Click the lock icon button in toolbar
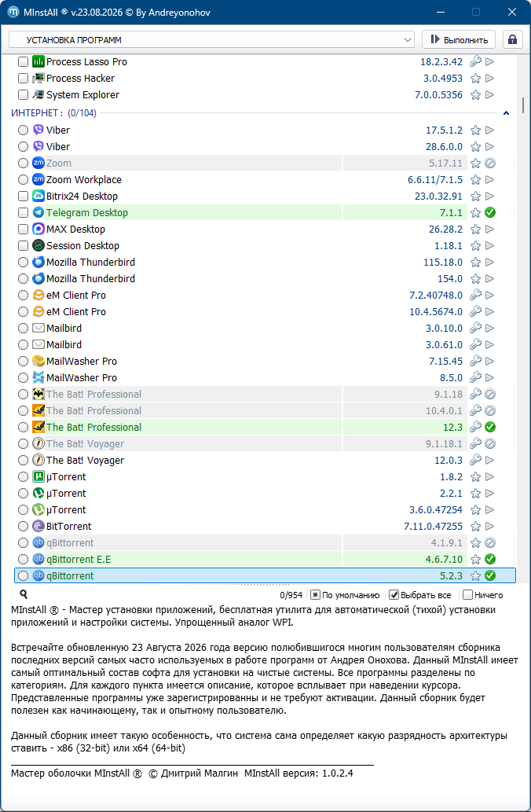This screenshot has height=812, width=531. pyautogui.click(x=512, y=40)
